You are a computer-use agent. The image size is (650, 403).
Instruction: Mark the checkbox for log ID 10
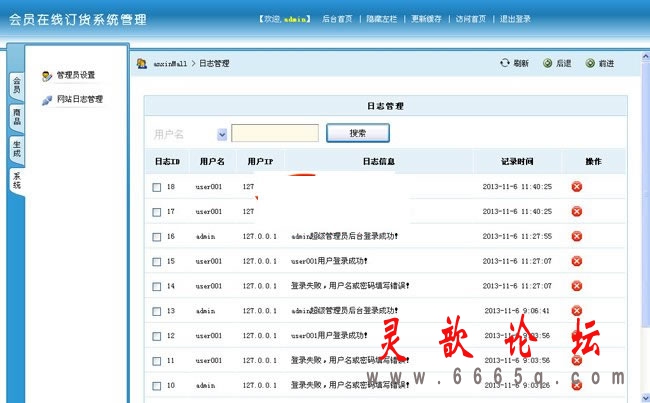(157, 386)
